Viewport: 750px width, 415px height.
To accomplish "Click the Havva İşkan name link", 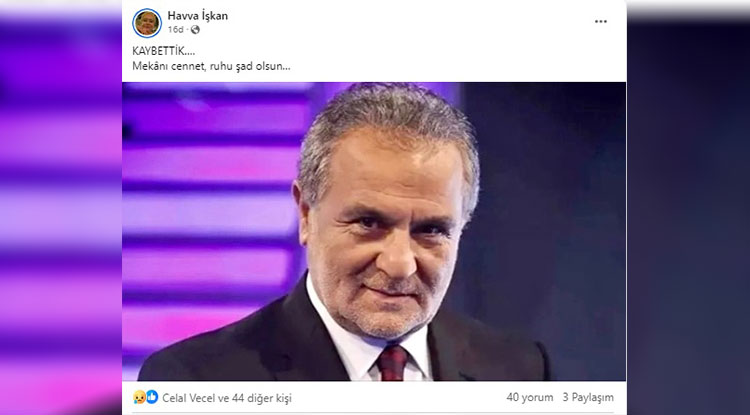I will 198,16.
